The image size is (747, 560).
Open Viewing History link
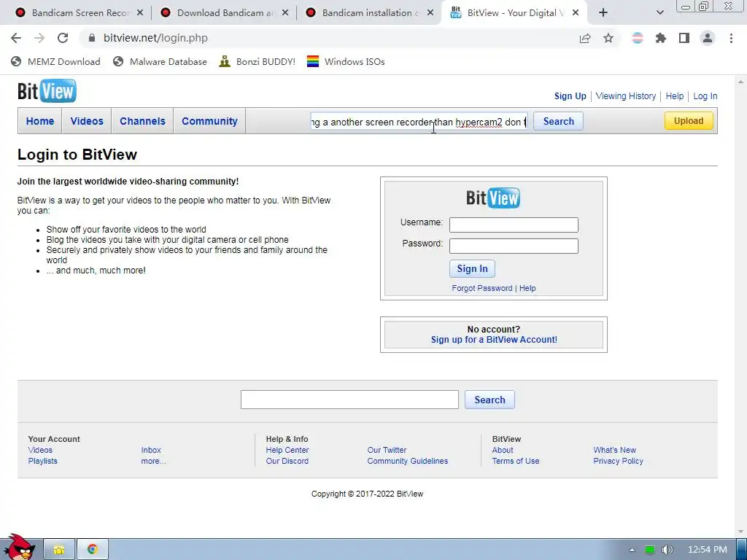tap(625, 96)
